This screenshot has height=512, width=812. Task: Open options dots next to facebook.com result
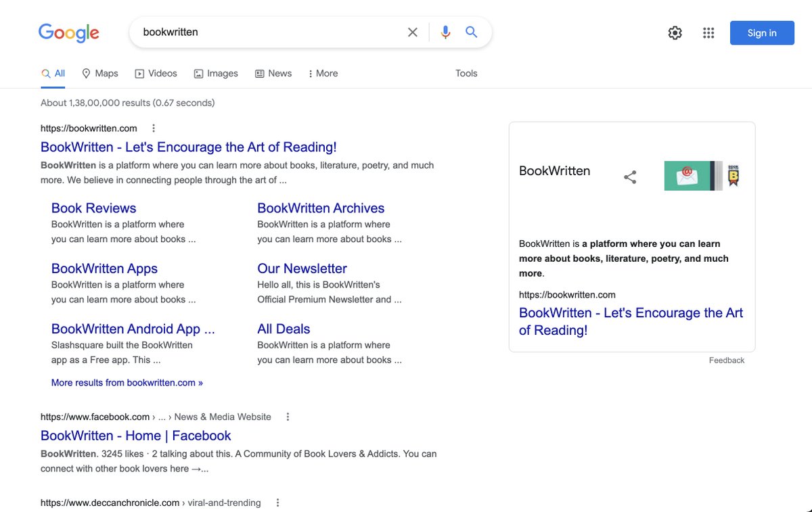point(288,417)
